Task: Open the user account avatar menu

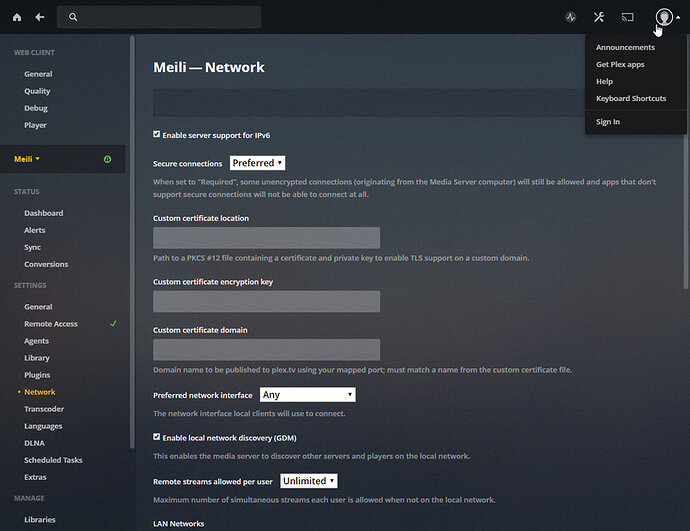Action: pos(664,17)
